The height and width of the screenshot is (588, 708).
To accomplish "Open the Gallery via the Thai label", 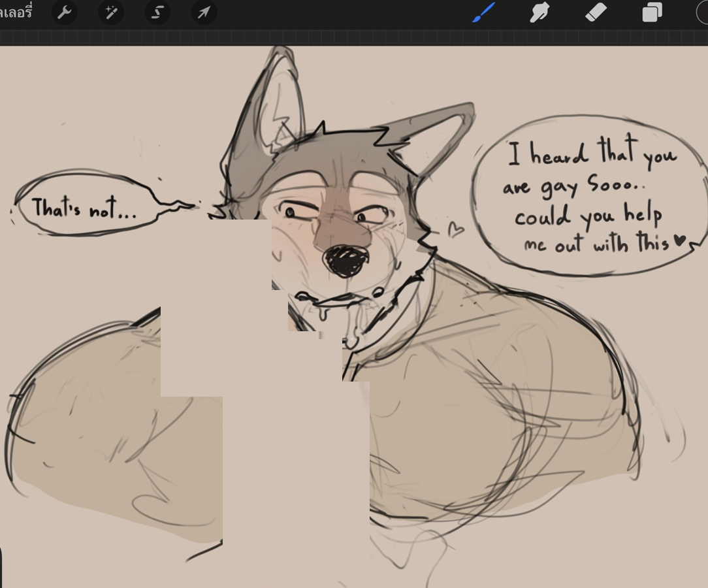I will tap(16, 12).
